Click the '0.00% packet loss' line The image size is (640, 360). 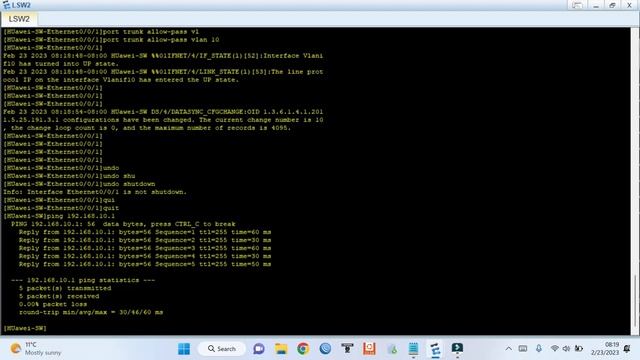(53, 304)
